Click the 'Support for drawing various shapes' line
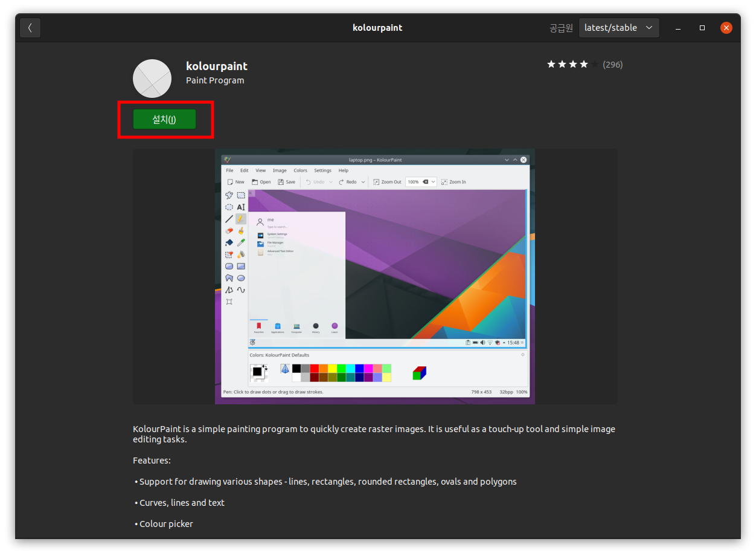756x556 pixels. click(x=325, y=482)
